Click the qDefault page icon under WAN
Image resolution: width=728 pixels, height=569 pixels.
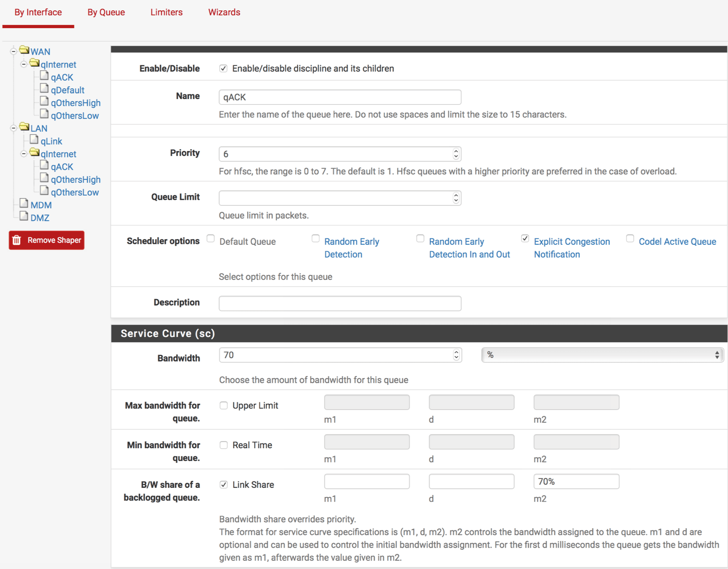(x=44, y=89)
